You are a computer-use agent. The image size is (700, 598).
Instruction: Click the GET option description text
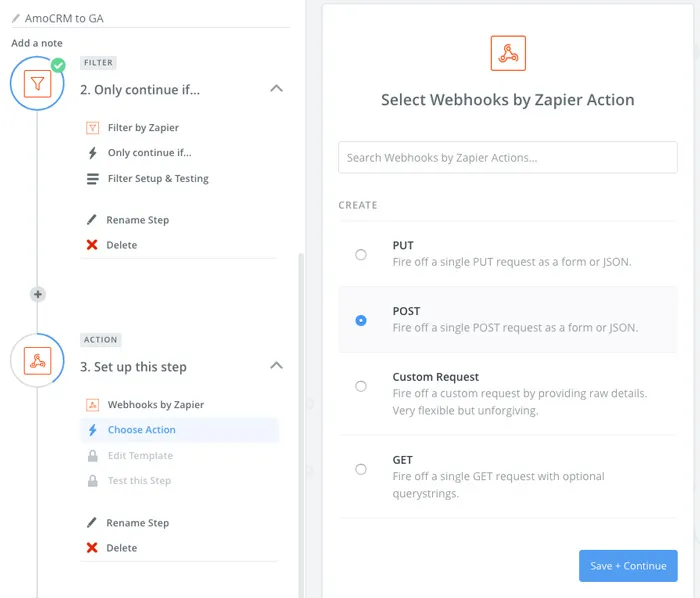[x=498, y=485]
